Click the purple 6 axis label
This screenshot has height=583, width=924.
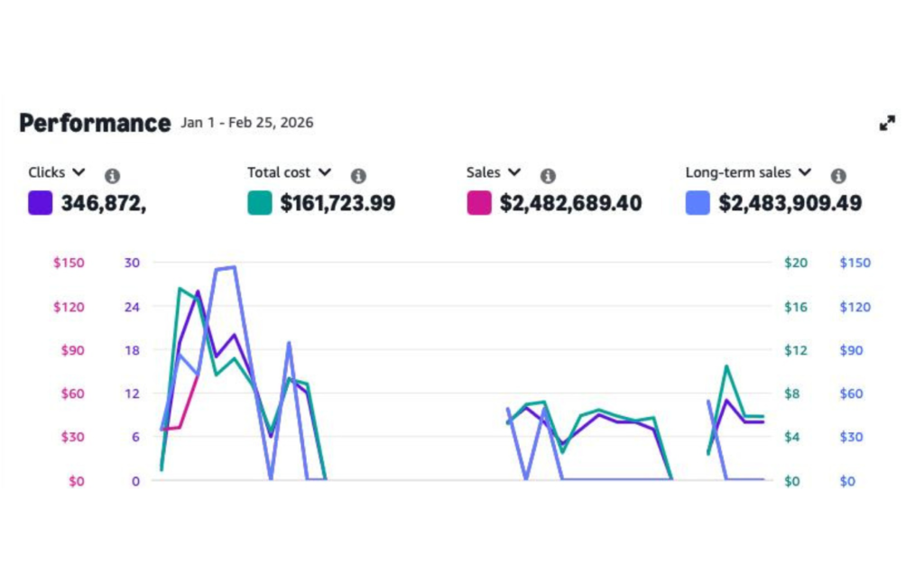click(135, 437)
